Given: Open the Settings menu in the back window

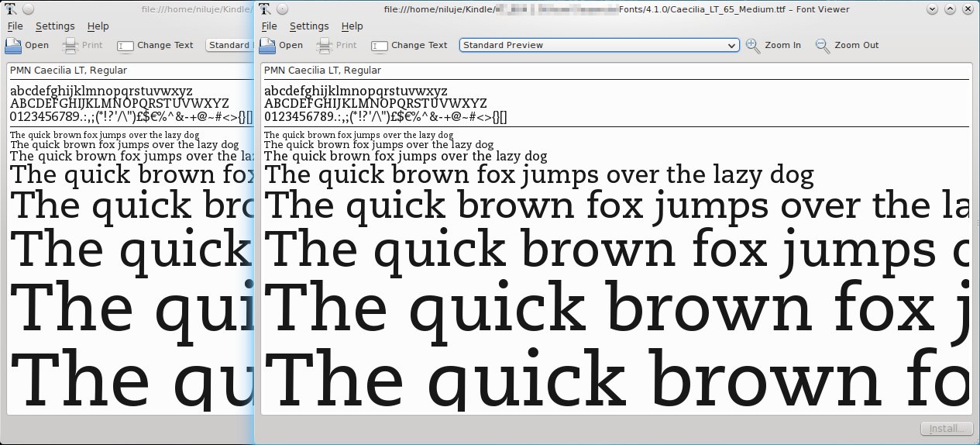Looking at the screenshot, I should tap(55, 26).
